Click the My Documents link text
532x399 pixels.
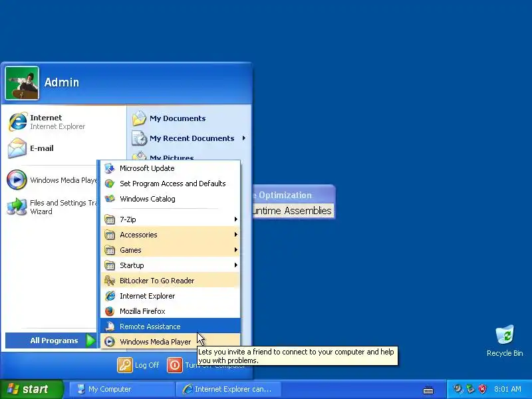[178, 118]
